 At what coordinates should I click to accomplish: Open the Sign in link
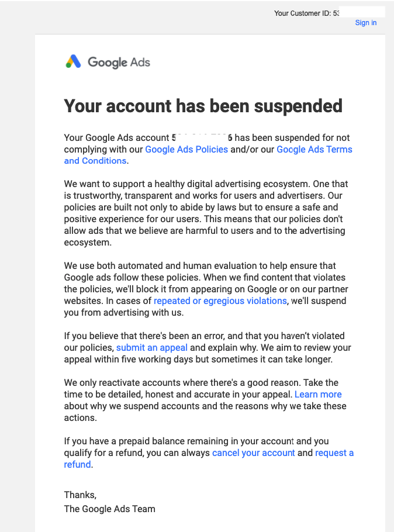click(366, 23)
